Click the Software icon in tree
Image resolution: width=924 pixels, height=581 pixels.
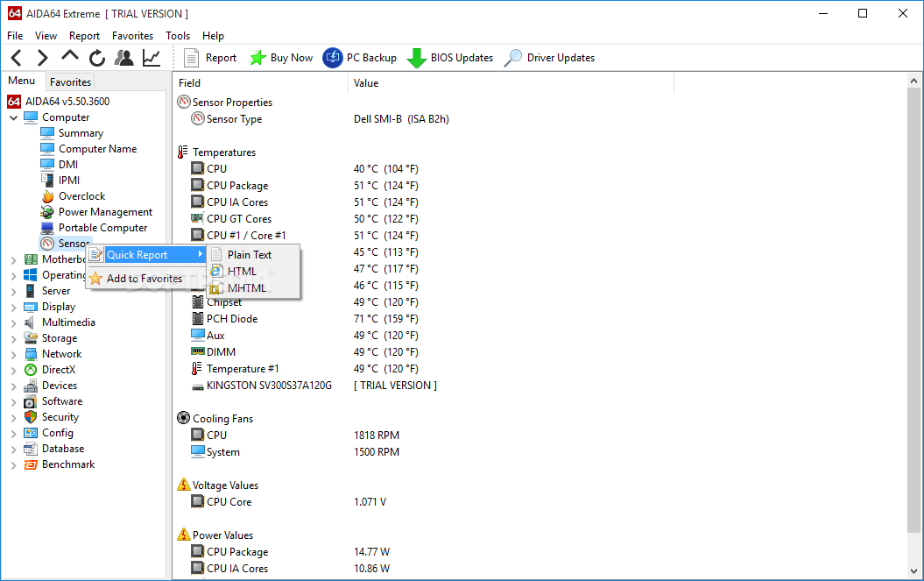pyautogui.click(x=31, y=401)
